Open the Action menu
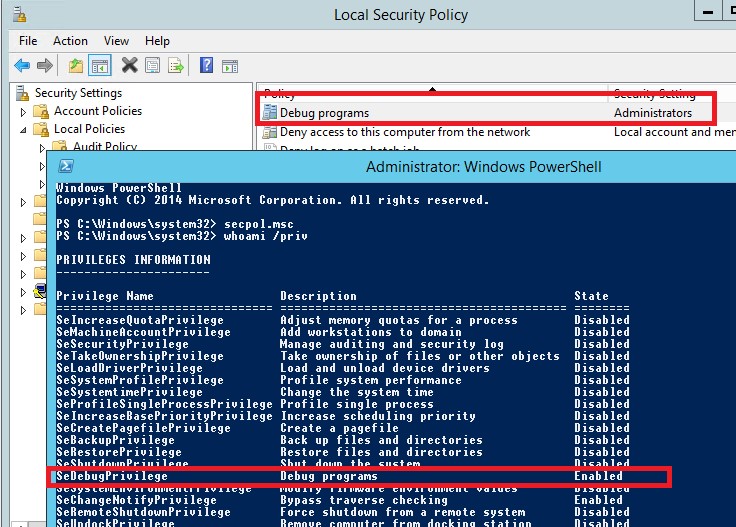 [70, 41]
